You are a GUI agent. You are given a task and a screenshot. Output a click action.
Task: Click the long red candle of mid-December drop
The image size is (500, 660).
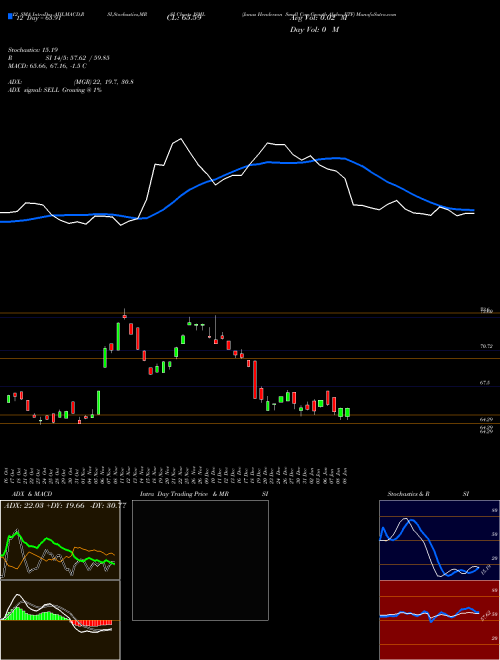pos(255,379)
